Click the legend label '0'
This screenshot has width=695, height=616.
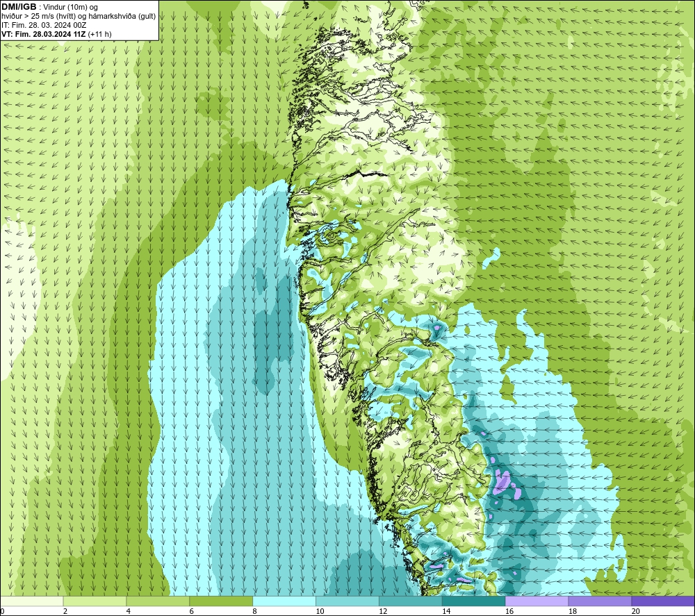2,612
